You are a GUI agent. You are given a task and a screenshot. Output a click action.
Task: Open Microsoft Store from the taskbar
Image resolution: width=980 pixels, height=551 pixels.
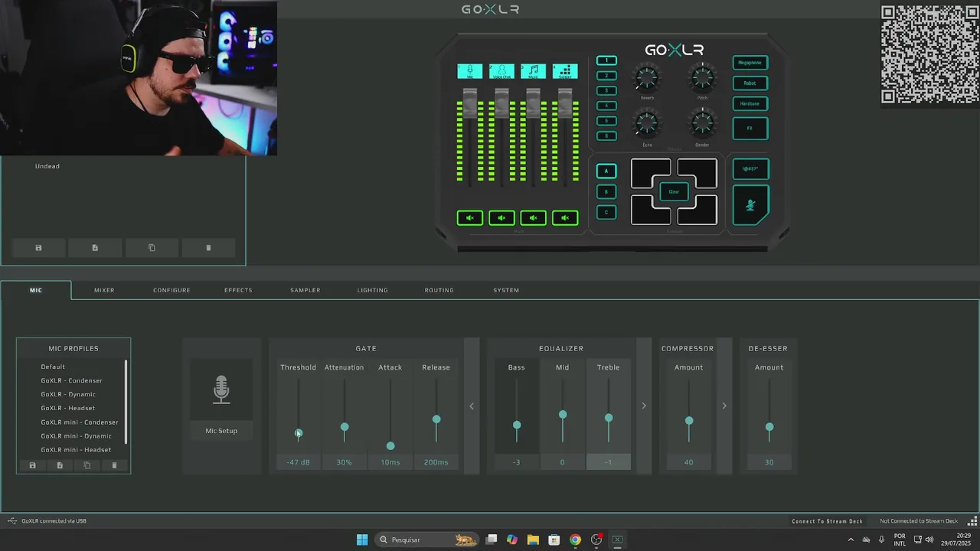pyautogui.click(x=554, y=540)
